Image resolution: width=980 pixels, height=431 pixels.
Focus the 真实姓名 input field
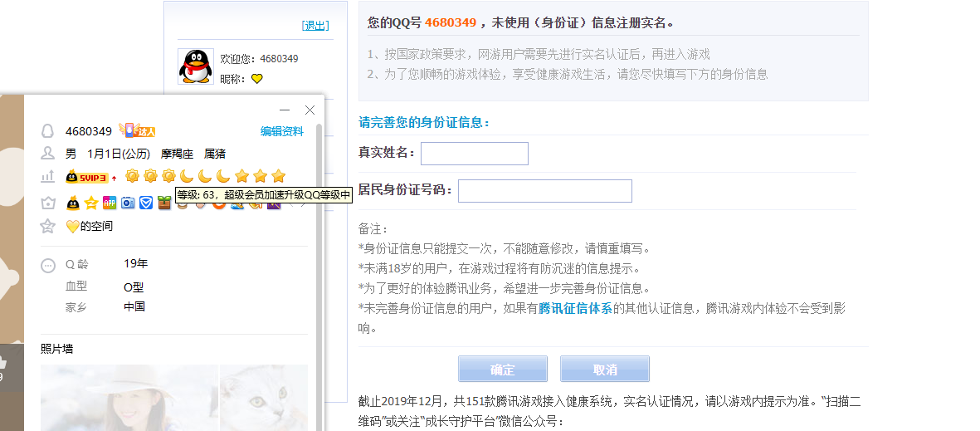[475, 154]
